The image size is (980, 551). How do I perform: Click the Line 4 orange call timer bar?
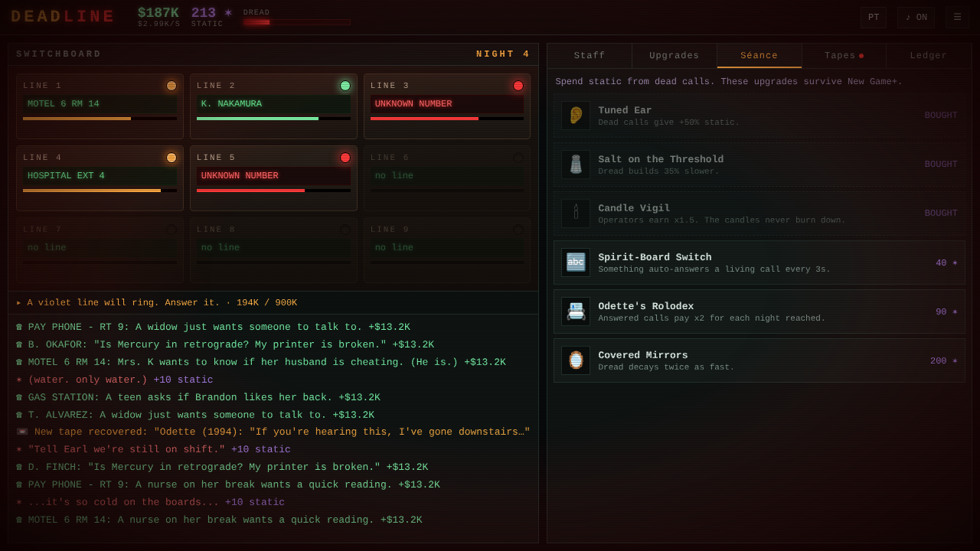[x=100, y=191]
